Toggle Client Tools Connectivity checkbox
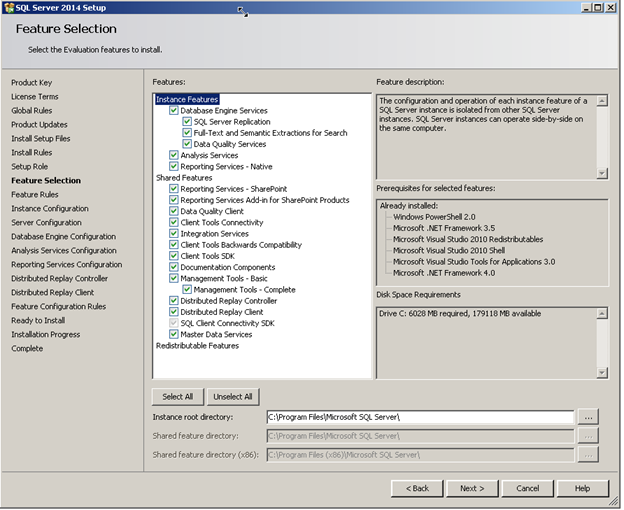 pyautogui.click(x=174, y=222)
